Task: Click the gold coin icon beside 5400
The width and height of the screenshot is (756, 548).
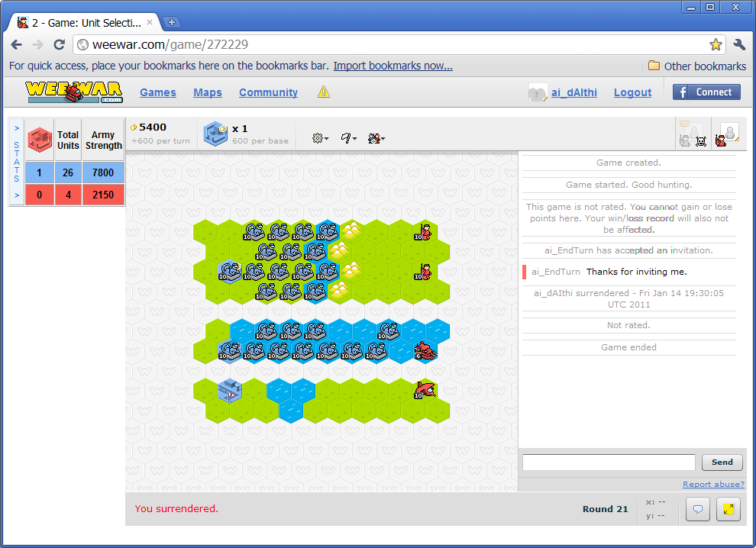Action: tap(134, 127)
